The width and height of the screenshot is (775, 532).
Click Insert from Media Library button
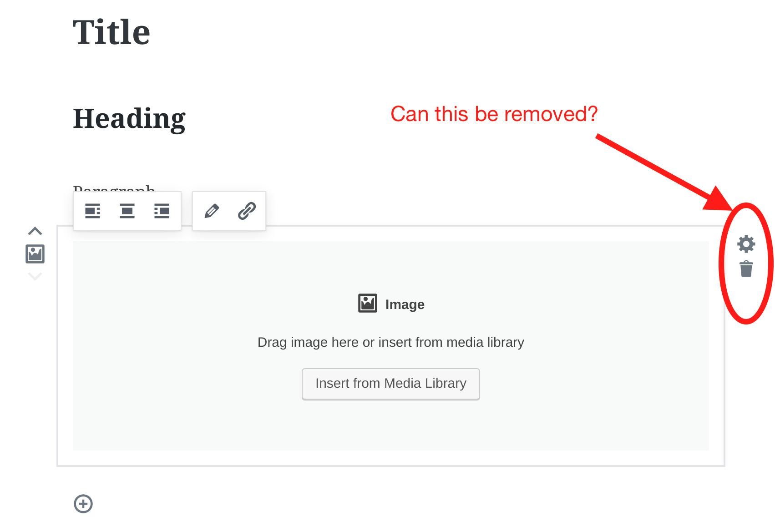(x=391, y=384)
